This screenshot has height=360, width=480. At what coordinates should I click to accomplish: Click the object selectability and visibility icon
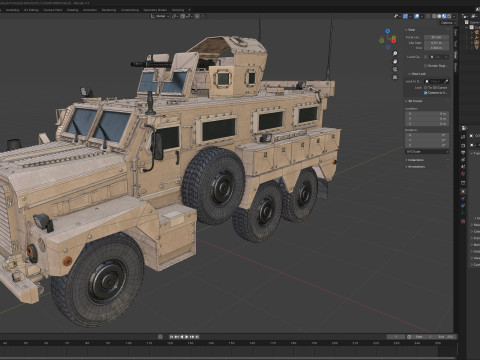(396, 16)
